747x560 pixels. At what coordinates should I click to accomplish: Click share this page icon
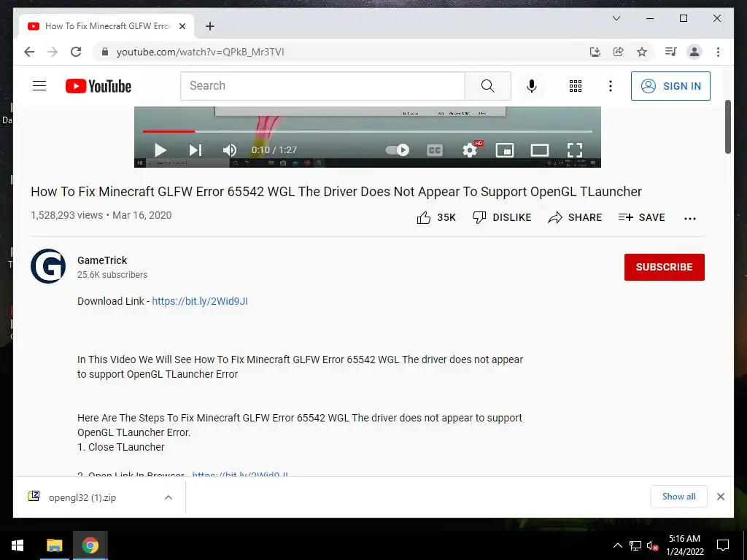point(619,52)
